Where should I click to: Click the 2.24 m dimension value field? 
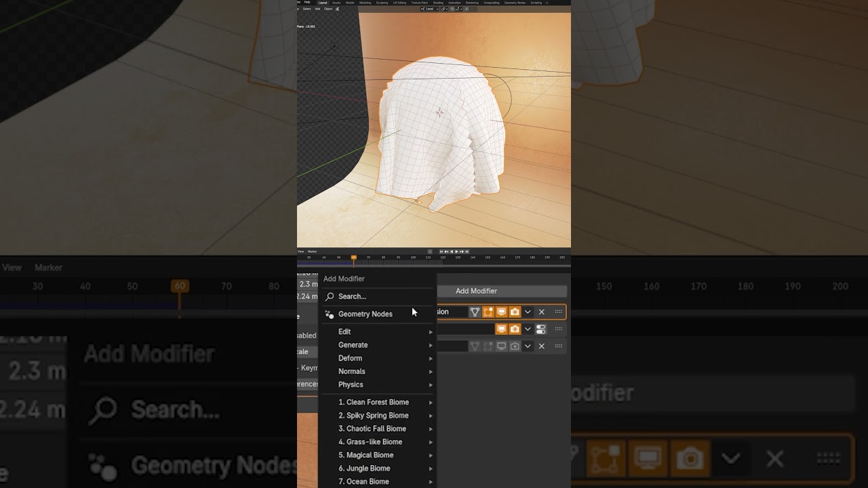tap(307, 296)
